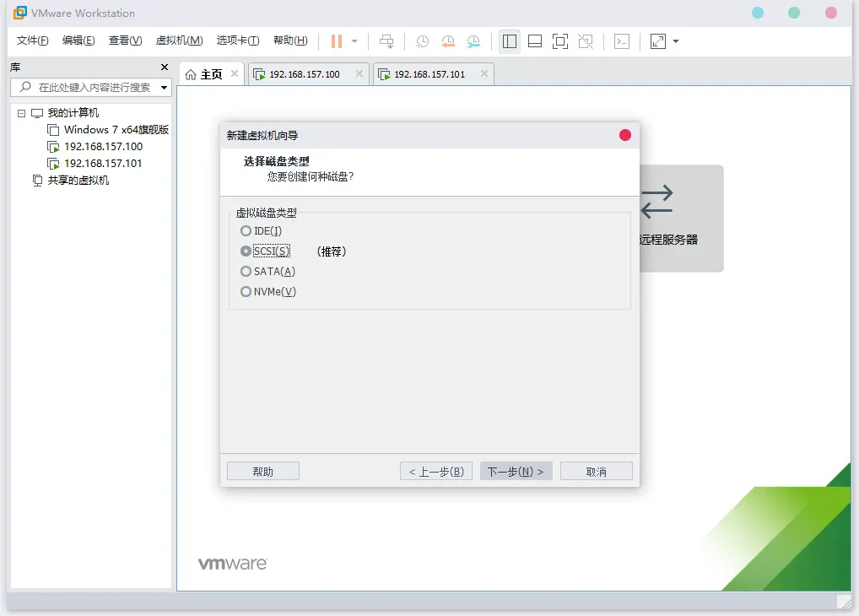Close the 新建虚拟机向导 dialog with red dot
The width and height of the screenshot is (859, 616).
pyautogui.click(x=625, y=135)
